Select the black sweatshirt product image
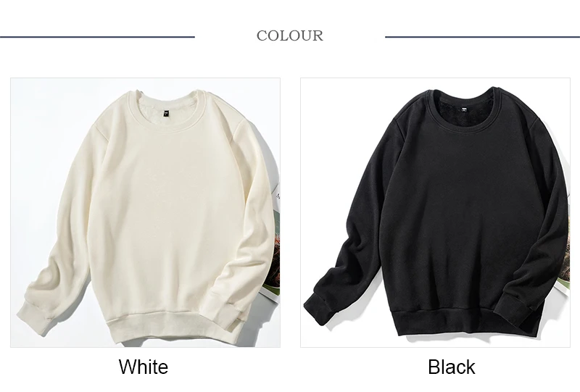Viewport: 580px width, 392px height. coord(436,212)
